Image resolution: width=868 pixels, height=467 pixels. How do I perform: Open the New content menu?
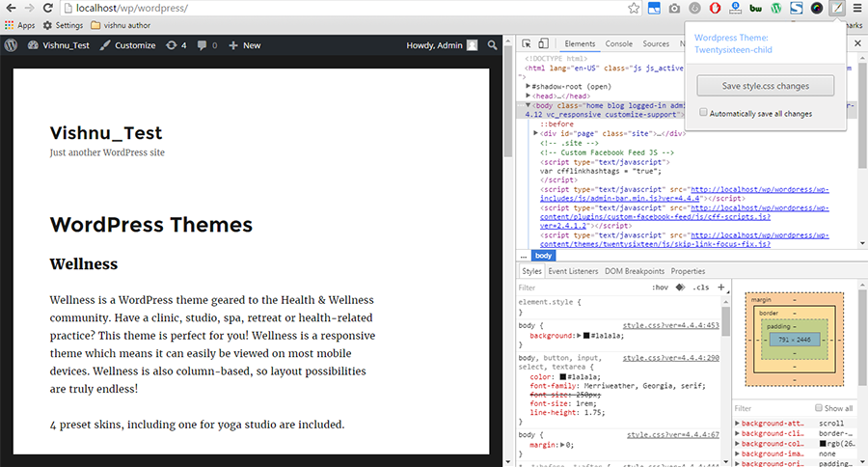[245, 45]
